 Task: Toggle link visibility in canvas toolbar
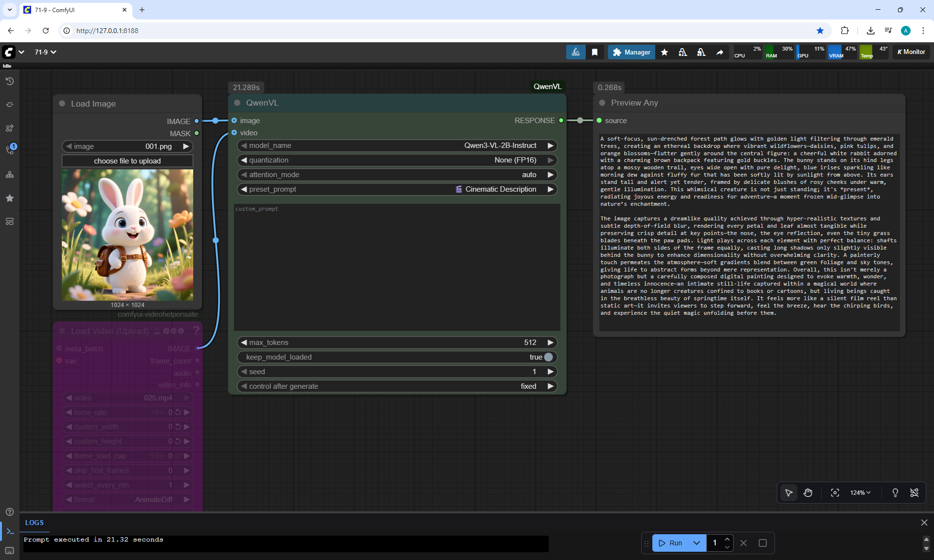tap(915, 493)
